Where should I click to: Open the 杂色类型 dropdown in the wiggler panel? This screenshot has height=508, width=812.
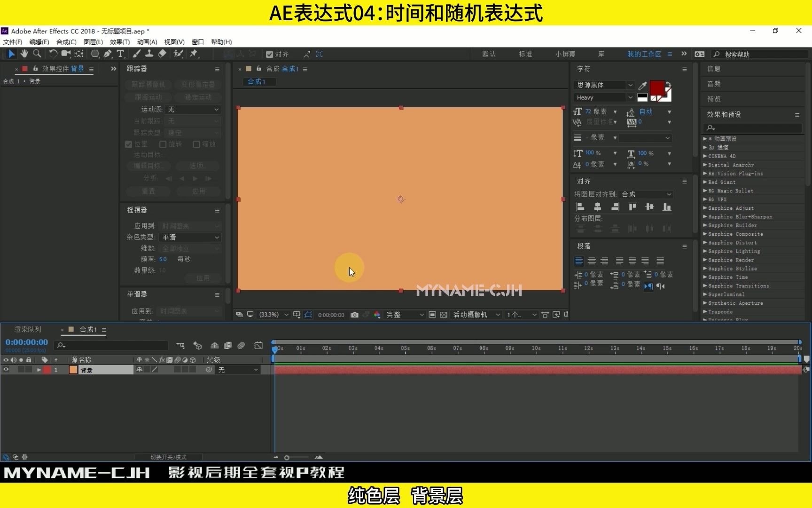point(190,237)
